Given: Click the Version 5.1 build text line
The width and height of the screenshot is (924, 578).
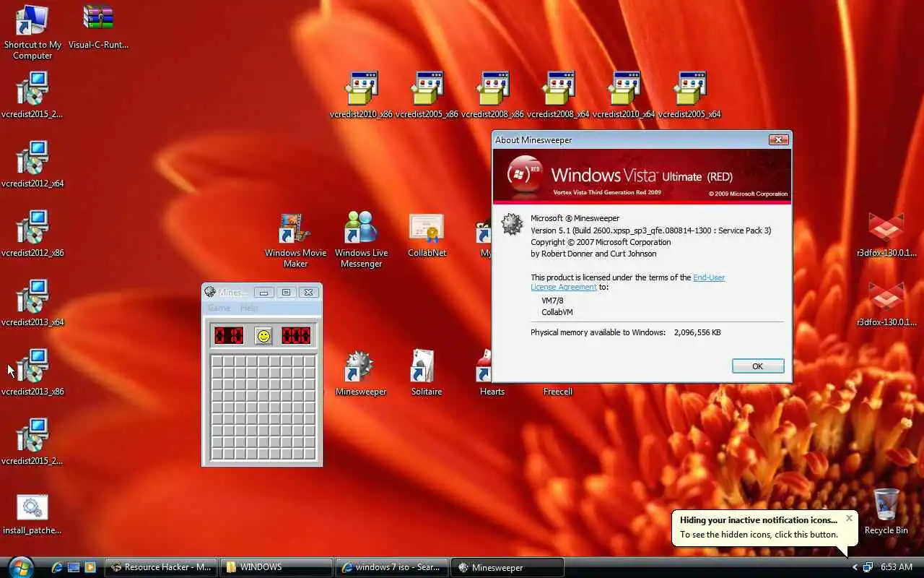Looking at the screenshot, I should (650, 230).
